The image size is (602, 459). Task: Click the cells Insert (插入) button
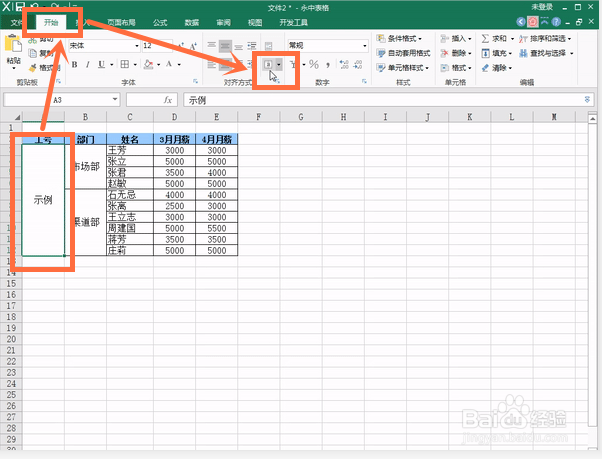[456, 38]
